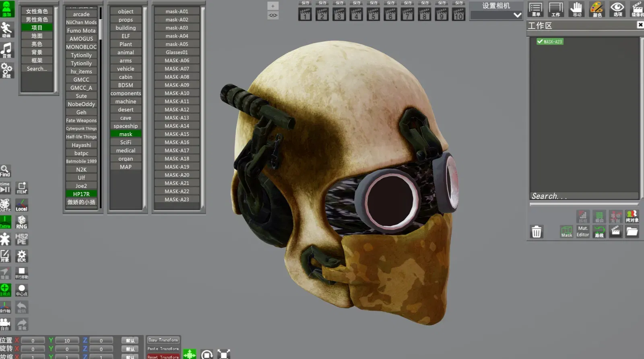Click the 添加 add icon at top-left

click(x=7, y=9)
